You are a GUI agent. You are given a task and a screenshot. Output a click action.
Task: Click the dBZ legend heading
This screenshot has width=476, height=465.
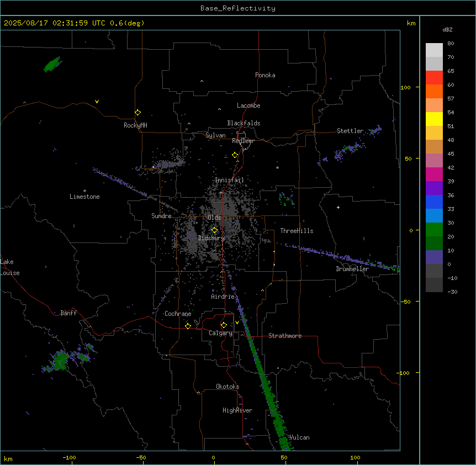[x=447, y=30]
